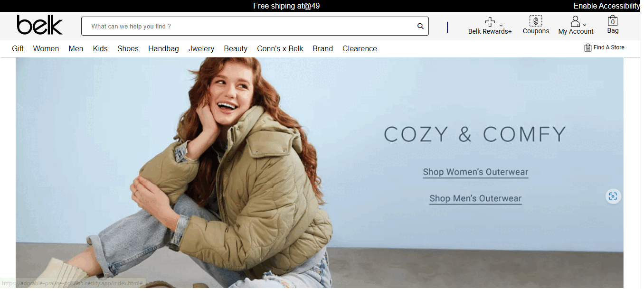Expand the Belk Rewards+ dropdown chevron
Screen dimensions: 644x298
[x=501, y=25]
